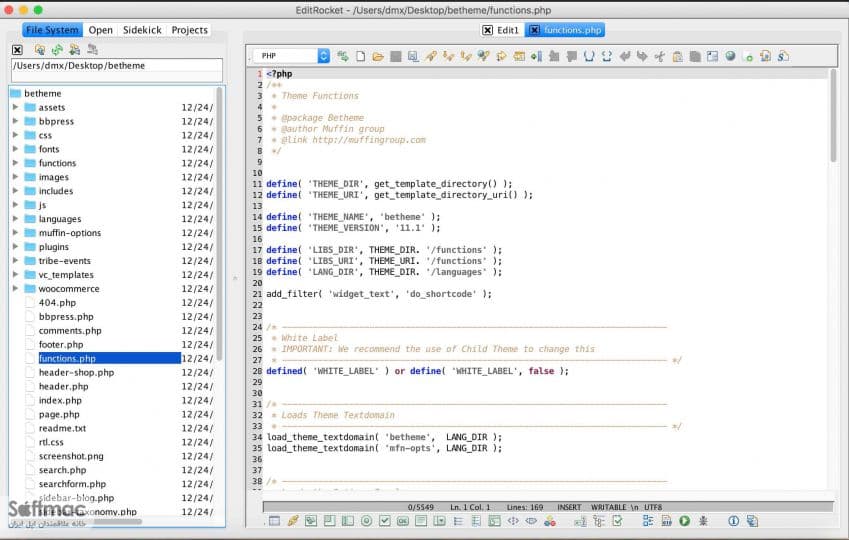The height and width of the screenshot is (540, 849).
Task: Expand the css folder
Action: pos(16,135)
